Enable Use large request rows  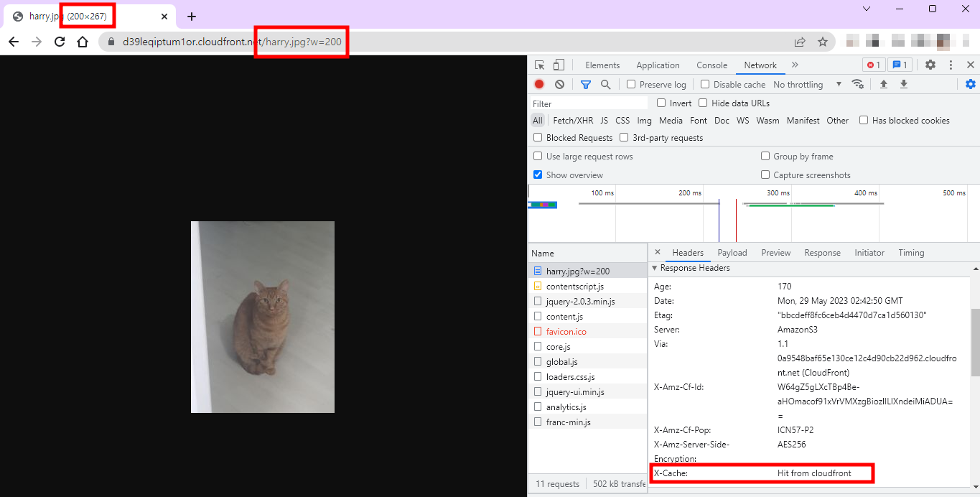pos(538,156)
